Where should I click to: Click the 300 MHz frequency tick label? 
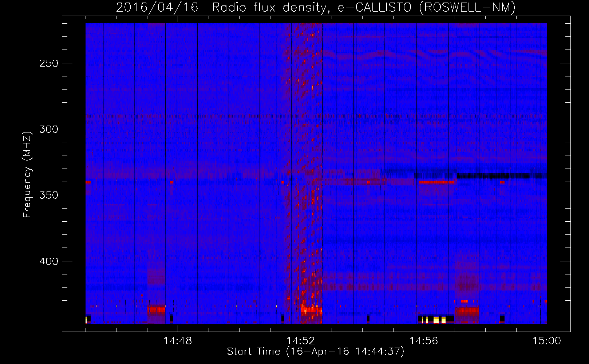click(49, 129)
